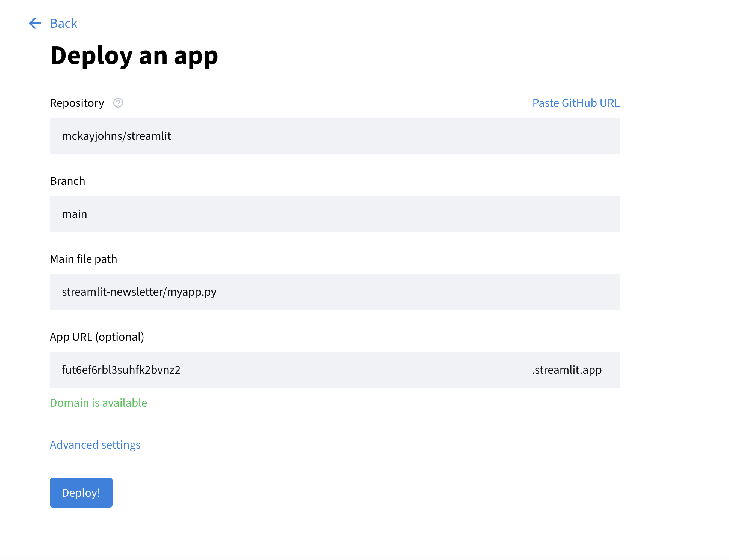This screenshot has height=560, width=729.
Task: Click the Repository input showing mckayjohns/streamlit
Action: (334, 136)
